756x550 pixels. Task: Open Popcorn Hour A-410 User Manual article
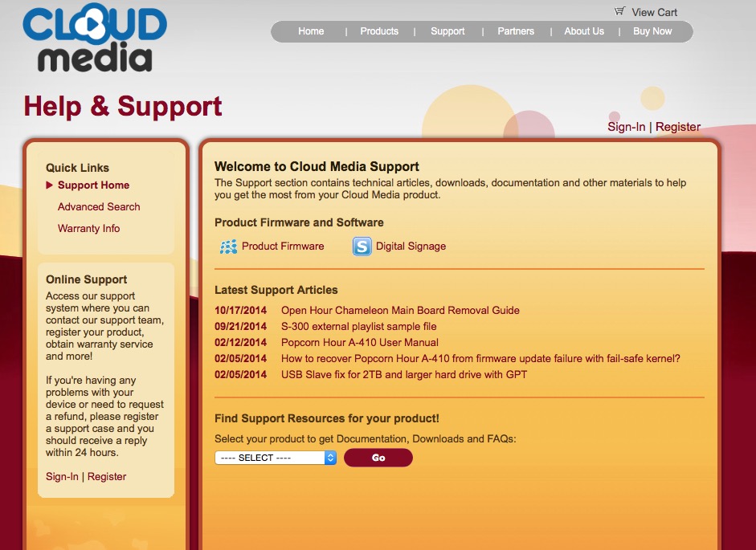tap(360, 343)
